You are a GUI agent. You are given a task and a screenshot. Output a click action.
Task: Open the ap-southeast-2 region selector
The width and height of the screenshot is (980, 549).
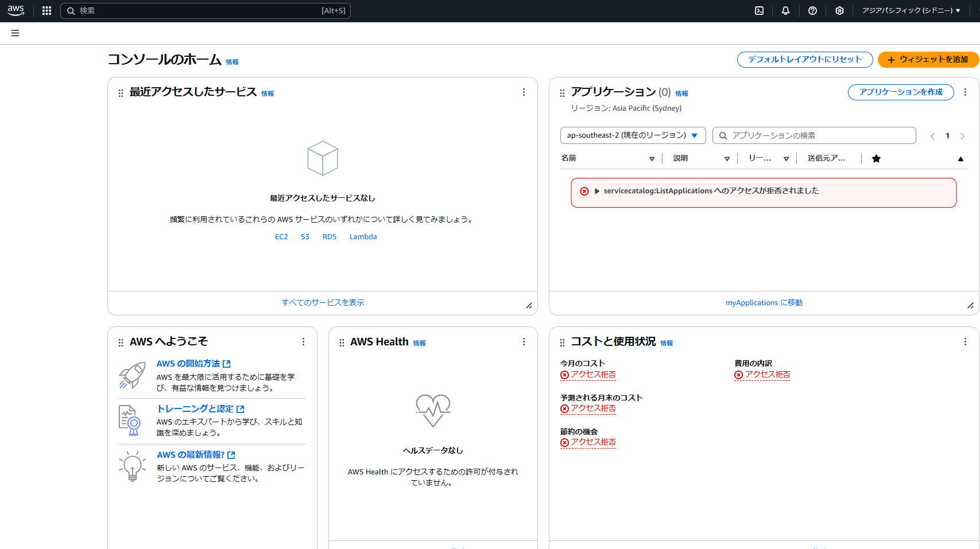pyautogui.click(x=633, y=135)
